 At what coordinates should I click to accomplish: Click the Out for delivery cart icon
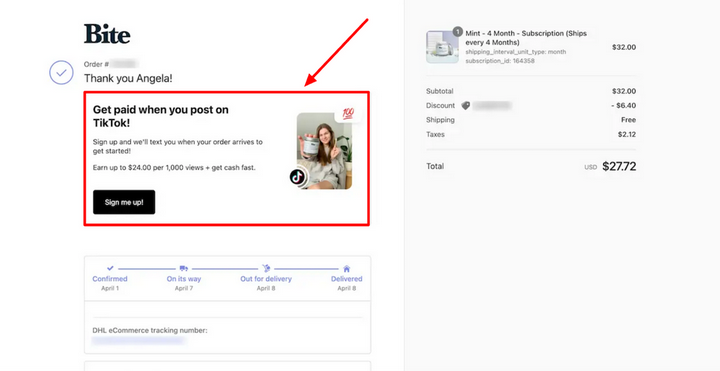pos(266,268)
